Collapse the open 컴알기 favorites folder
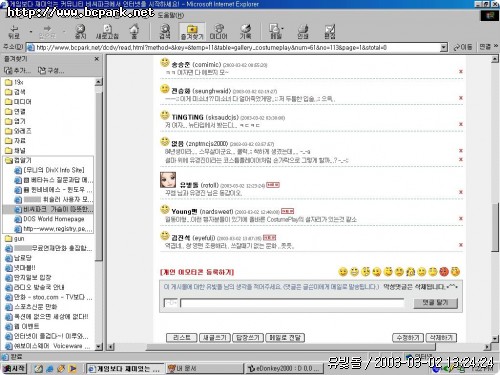This screenshot has height=375, width=500. [18, 160]
